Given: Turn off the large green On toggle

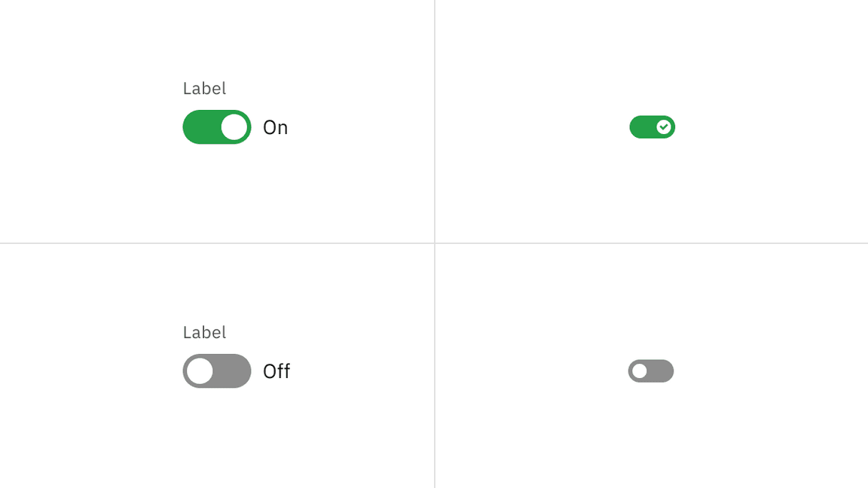Looking at the screenshot, I should coord(216,127).
